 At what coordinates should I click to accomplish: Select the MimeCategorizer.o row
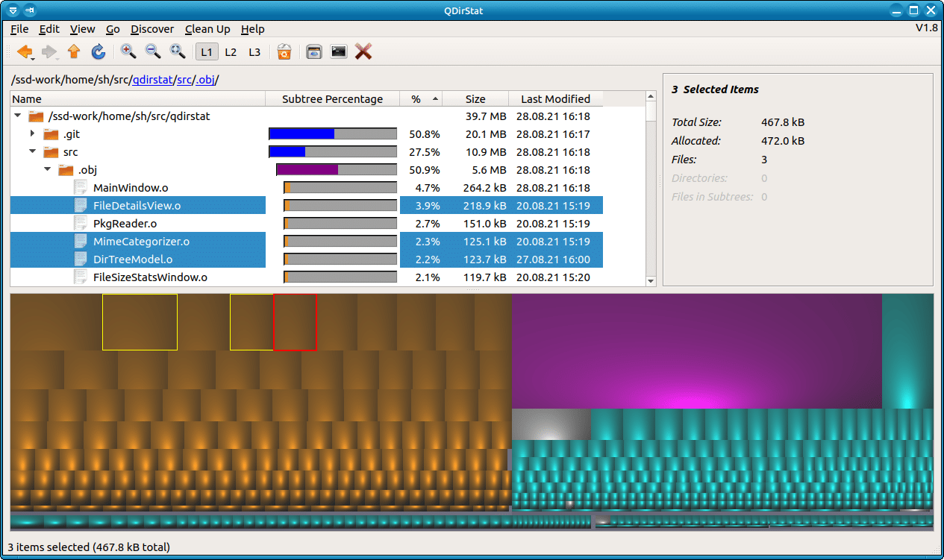(307, 242)
